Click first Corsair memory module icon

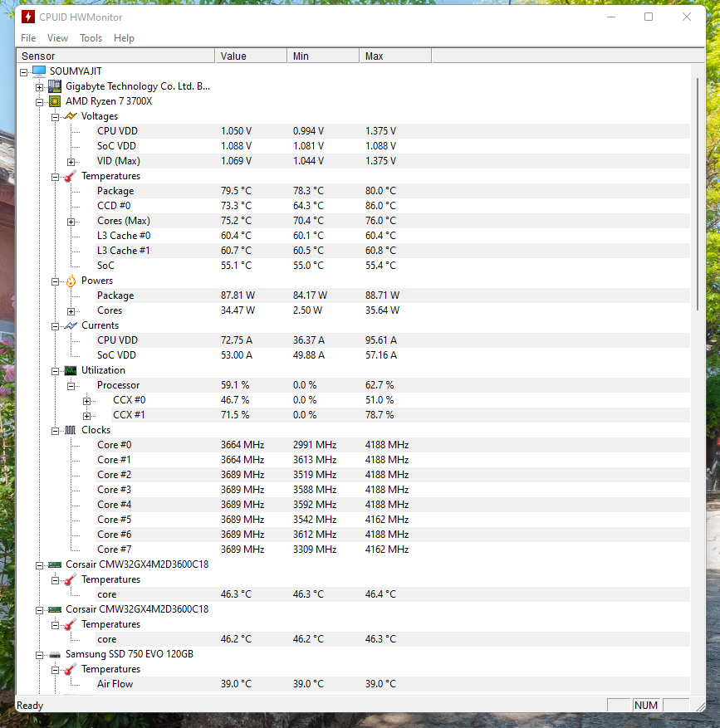pos(55,564)
